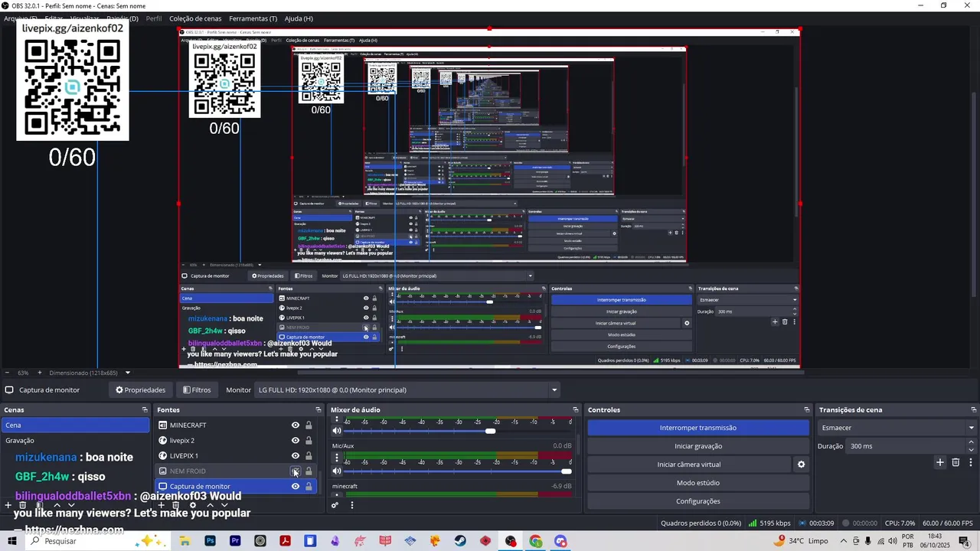Open the Dimensionado preview scaling dropdown
The width and height of the screenshot is (980, 551).
click(x=128, y=373)
